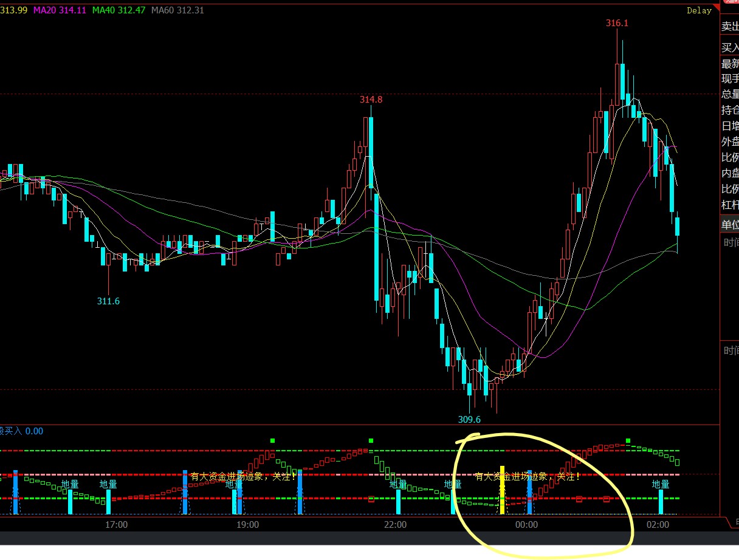Click the 22:00 time axis label
Screen dimensions: 739x560
395,524
